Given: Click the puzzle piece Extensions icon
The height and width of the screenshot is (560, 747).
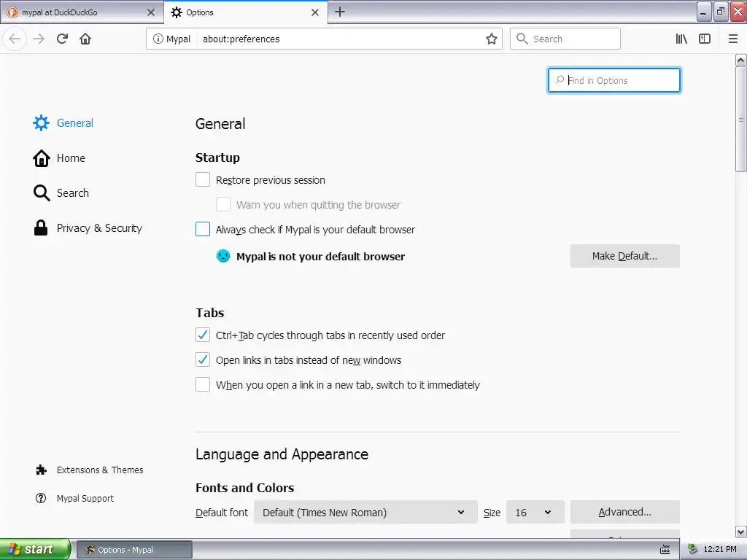Looking at the screenshot, I should [41, 470].
